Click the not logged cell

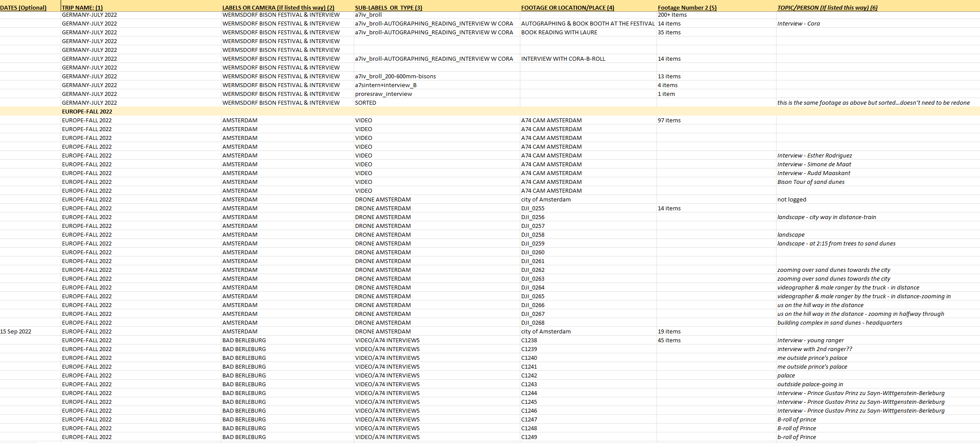(791, 199)
